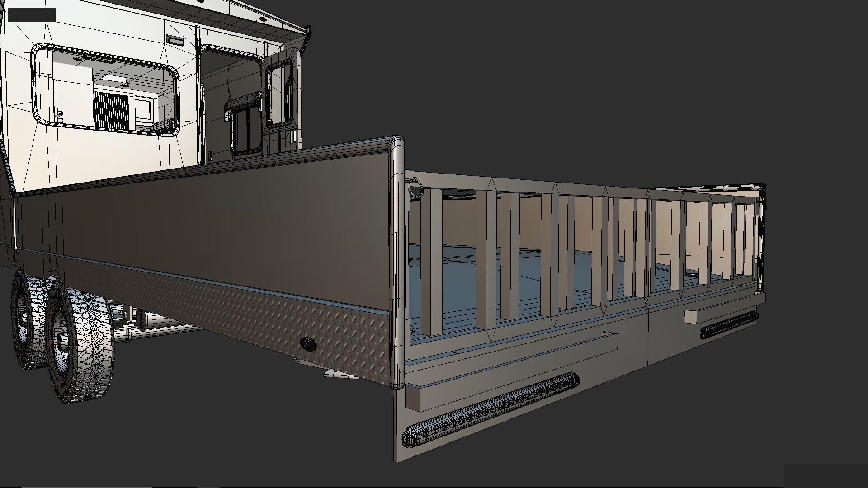
Task: Select the shorter right LED tail light bar
Action: [x=729, y=325]
